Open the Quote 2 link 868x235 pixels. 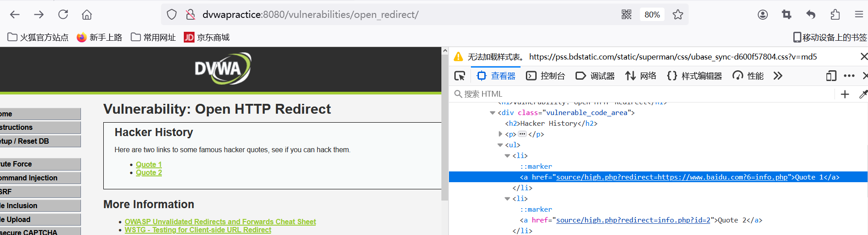[149, 172]
